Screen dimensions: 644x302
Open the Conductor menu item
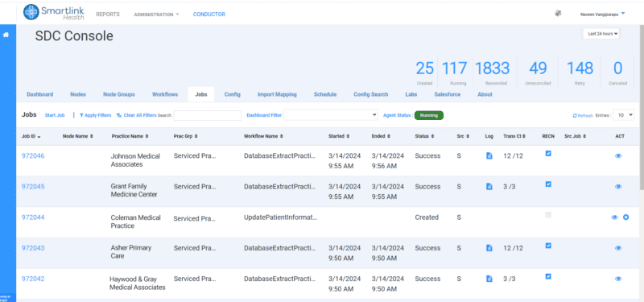tap(209, 14)
